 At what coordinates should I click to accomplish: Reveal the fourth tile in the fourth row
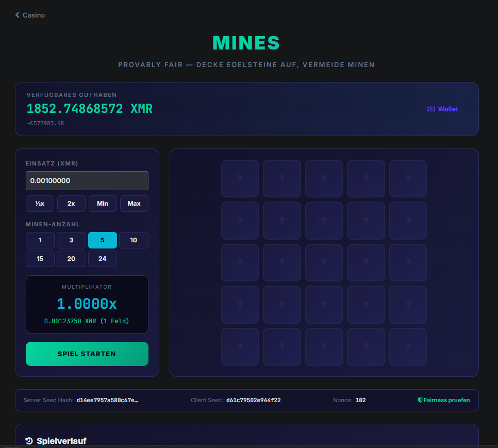[366, 305]
